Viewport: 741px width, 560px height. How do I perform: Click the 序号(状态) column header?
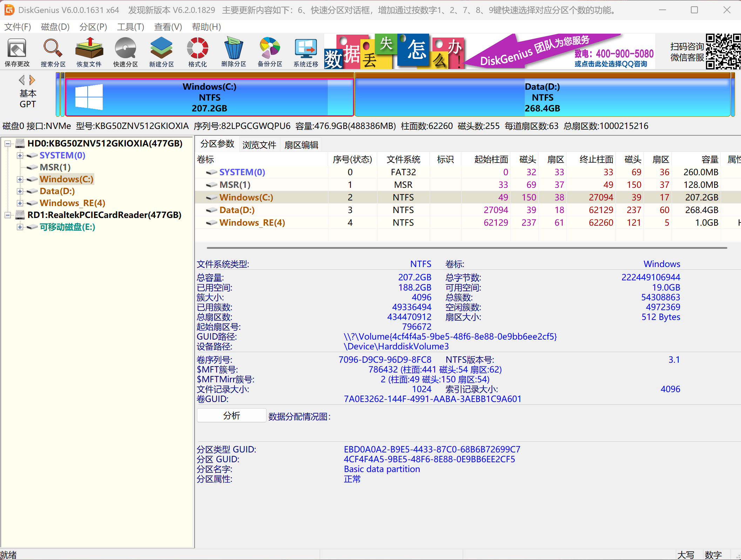coord(352,159)
